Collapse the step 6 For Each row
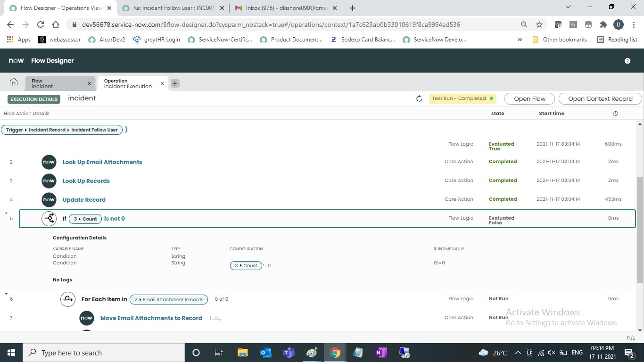The image size is (644, 362). click(x=7, y=294)
